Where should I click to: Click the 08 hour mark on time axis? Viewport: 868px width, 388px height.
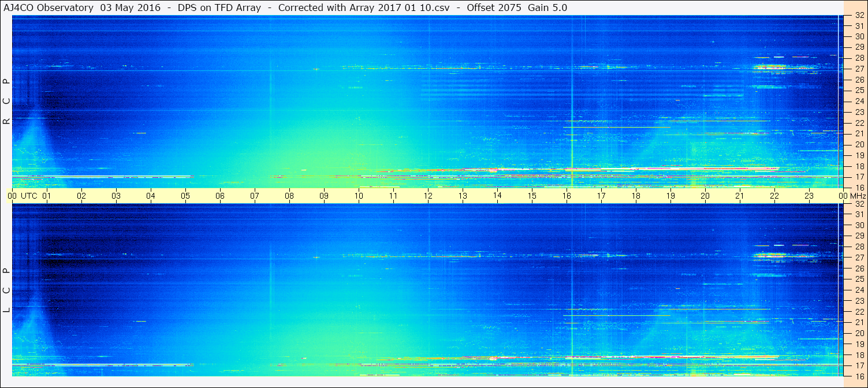point(289,196)
